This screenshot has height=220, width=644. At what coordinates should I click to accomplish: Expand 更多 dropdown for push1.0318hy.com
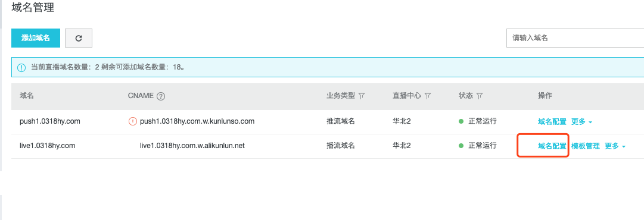click(581, 122)
